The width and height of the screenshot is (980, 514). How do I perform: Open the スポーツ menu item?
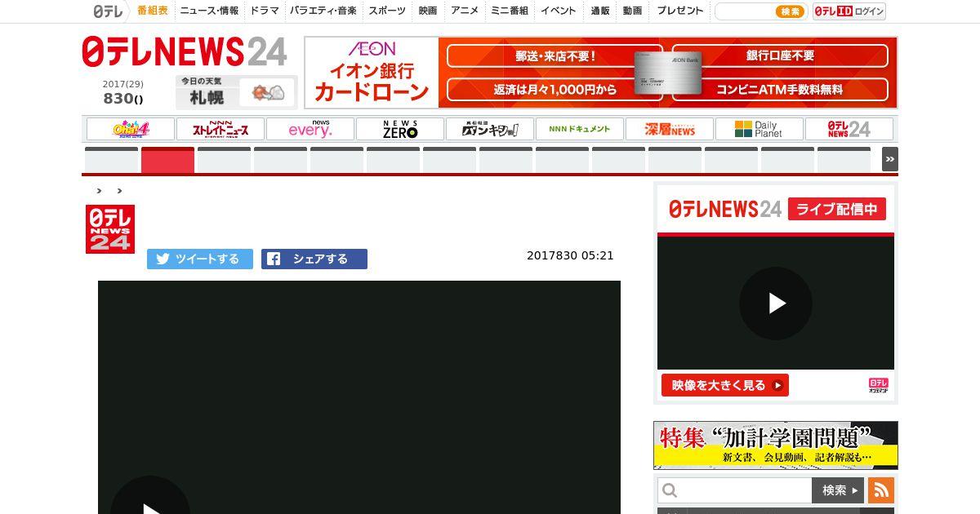coord(387,11)
